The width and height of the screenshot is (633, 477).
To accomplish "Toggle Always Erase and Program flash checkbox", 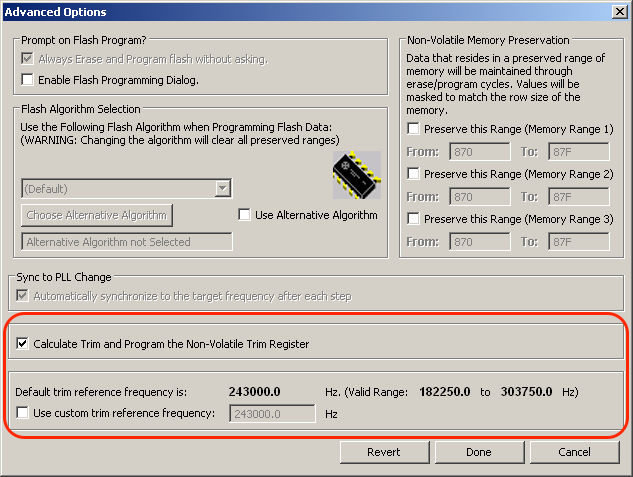I will point(27,59).
